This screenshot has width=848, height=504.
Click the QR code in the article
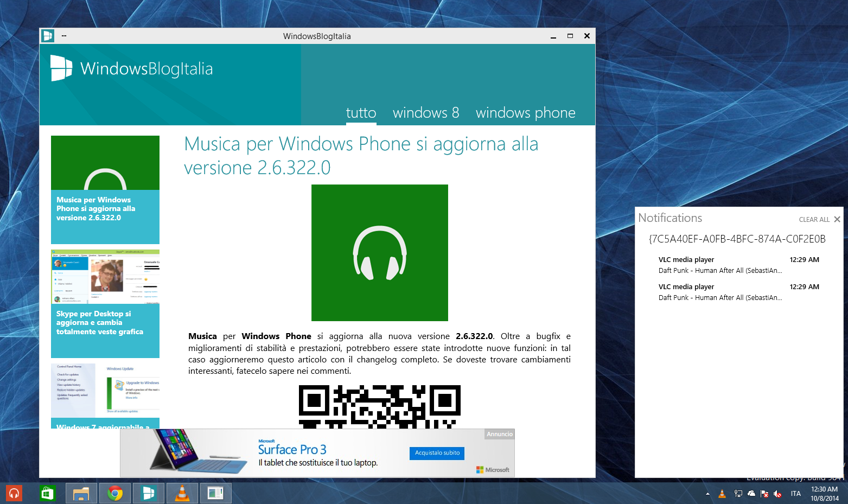pyautogui.click(x=380, y=407)
